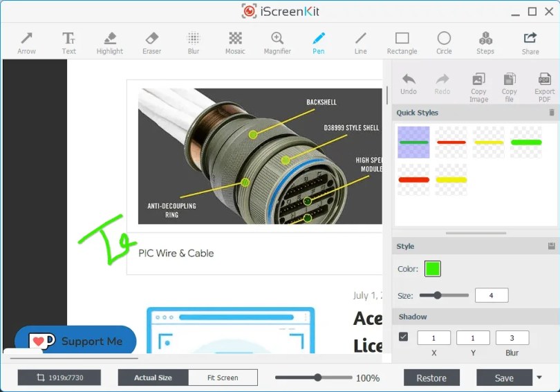
Task: Select the Text tool
Action: coord(68,43)
